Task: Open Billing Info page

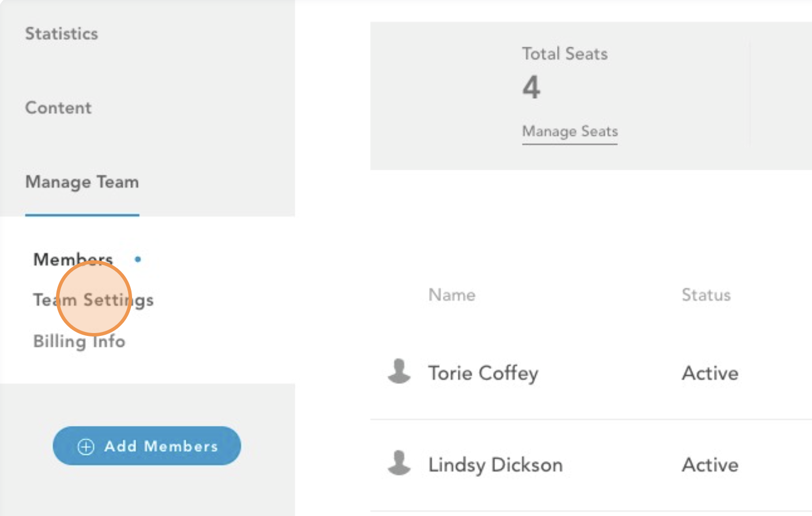Action: [x=79, y=341]
